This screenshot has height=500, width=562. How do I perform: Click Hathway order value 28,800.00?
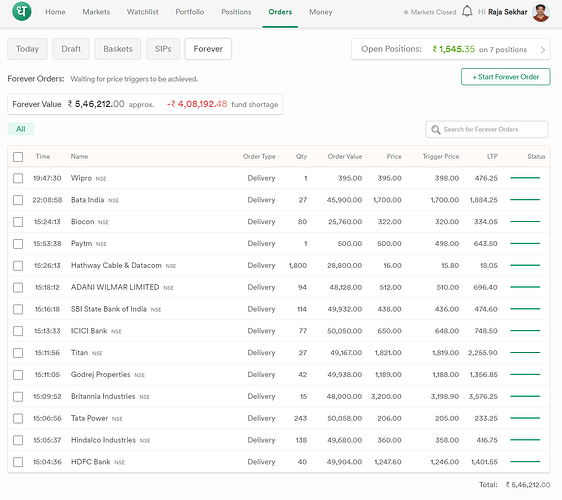pos(344,266)
